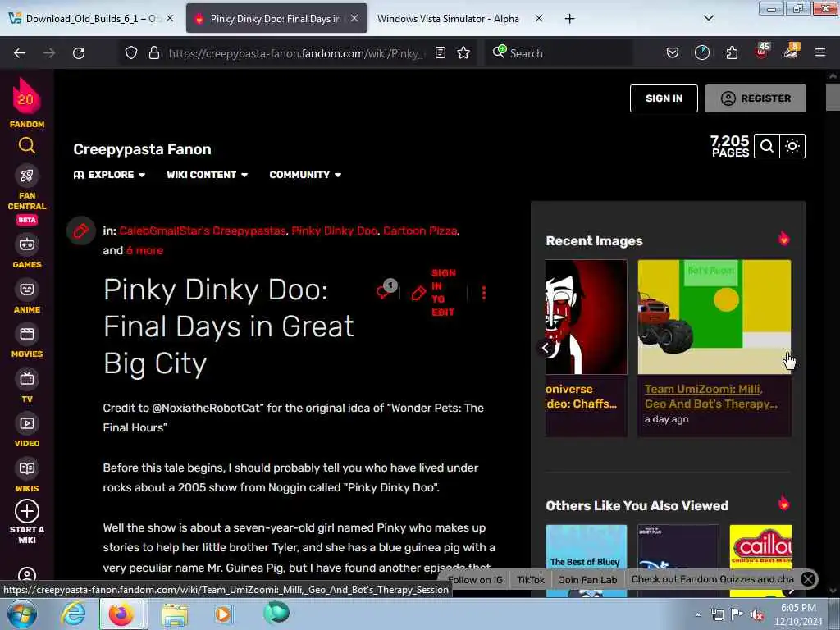The width and height of the screenshot is (840, 630).
Task: Open Fan Central Beta in sidebar
Action: (27, 195)
